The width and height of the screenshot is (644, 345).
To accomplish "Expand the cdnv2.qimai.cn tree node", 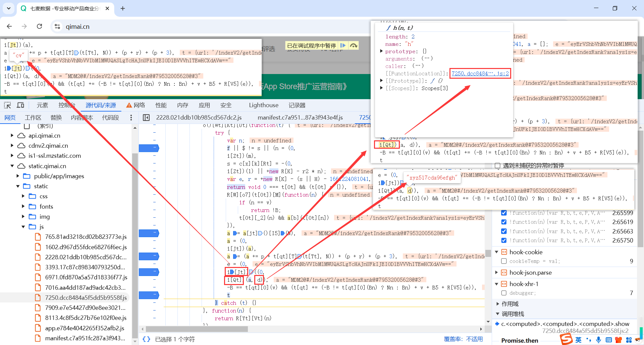I will point(12,145).
